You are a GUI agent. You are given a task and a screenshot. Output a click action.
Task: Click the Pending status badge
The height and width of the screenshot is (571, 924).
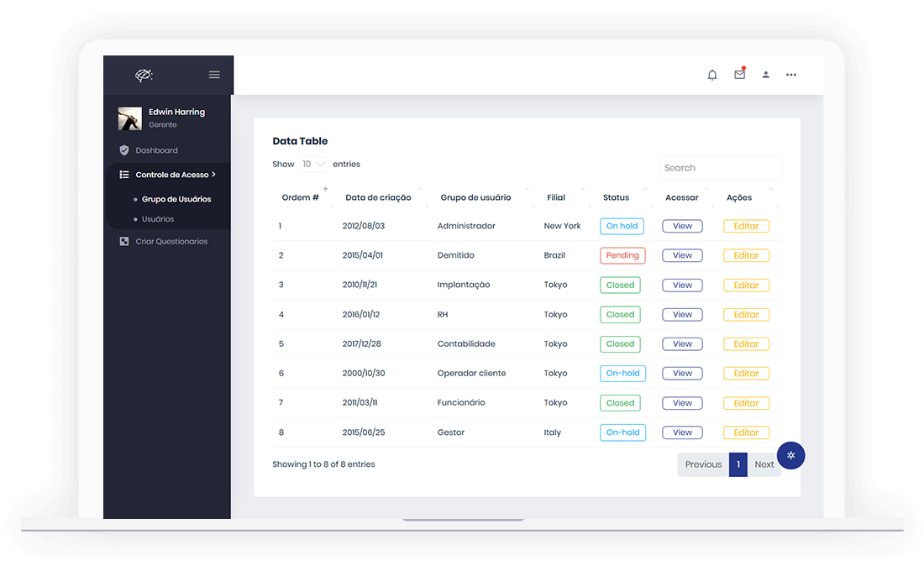point(622,255)
